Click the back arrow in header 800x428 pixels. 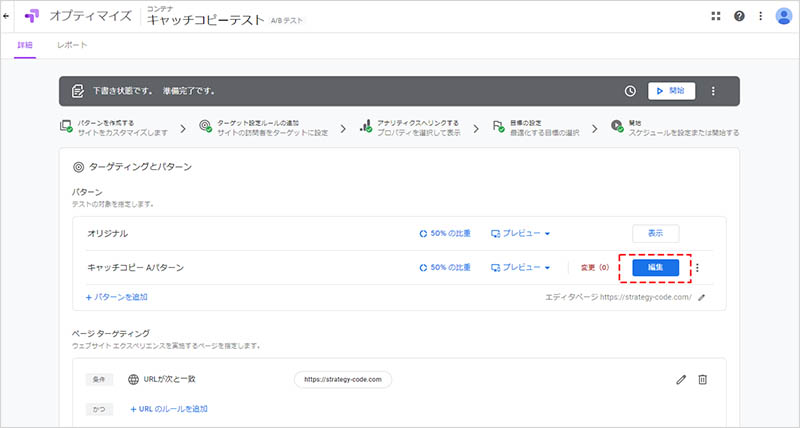7,16
